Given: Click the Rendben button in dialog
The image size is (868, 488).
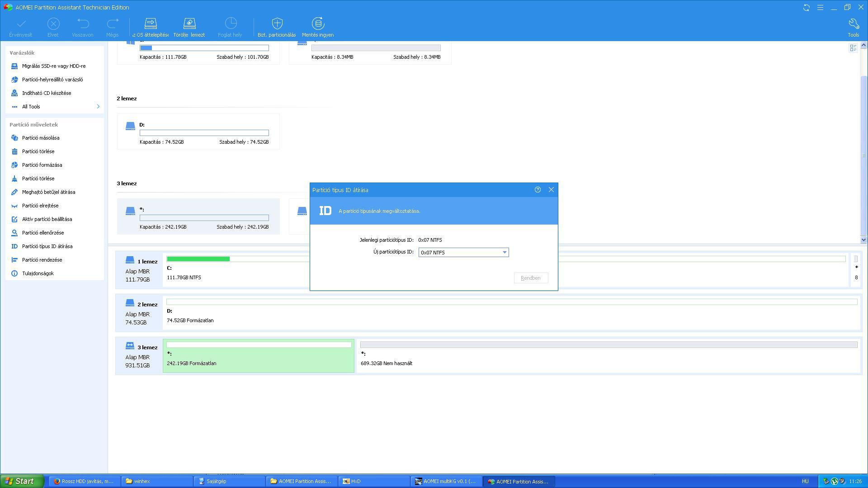Looking at the screenshot, I should pyautogui.click(x=531, y=278).
